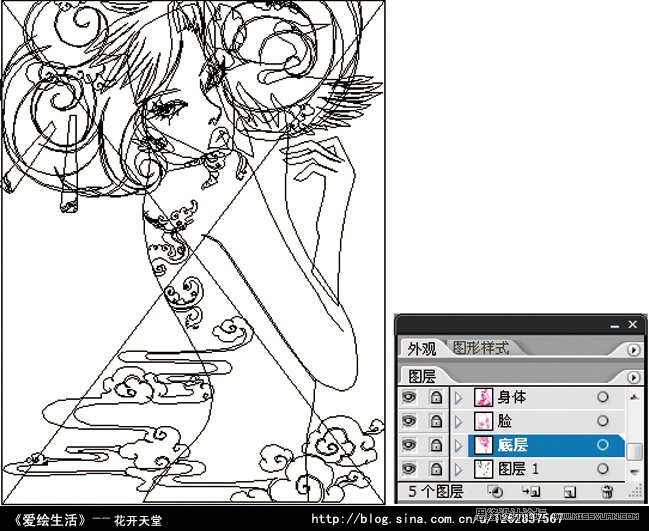649x531 pixels.
Task: Click the layers panel scrollbar thumb
Action: coord(634,452)
